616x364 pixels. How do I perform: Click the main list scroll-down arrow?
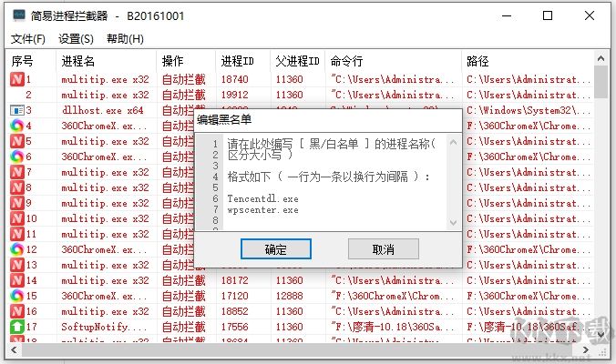tap(601, 335)
